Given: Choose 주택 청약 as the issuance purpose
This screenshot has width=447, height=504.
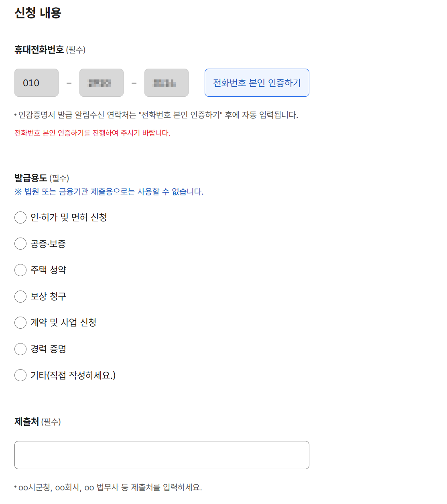Looking at the screenshot, I should click(x=20, y=270).
